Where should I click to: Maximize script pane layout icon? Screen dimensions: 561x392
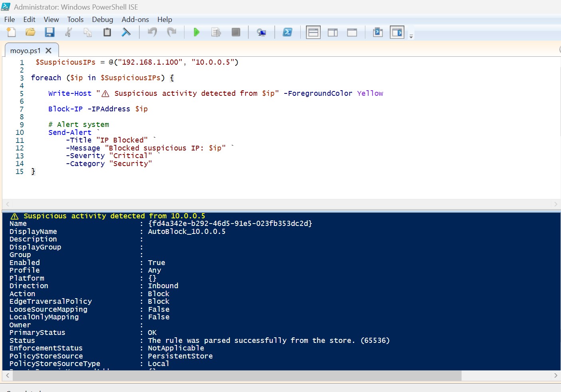tap(352, 32)
